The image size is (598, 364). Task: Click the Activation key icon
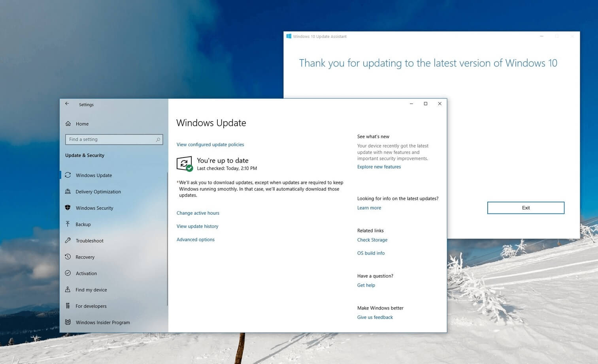pyautogui.click(x=68, y=273)
